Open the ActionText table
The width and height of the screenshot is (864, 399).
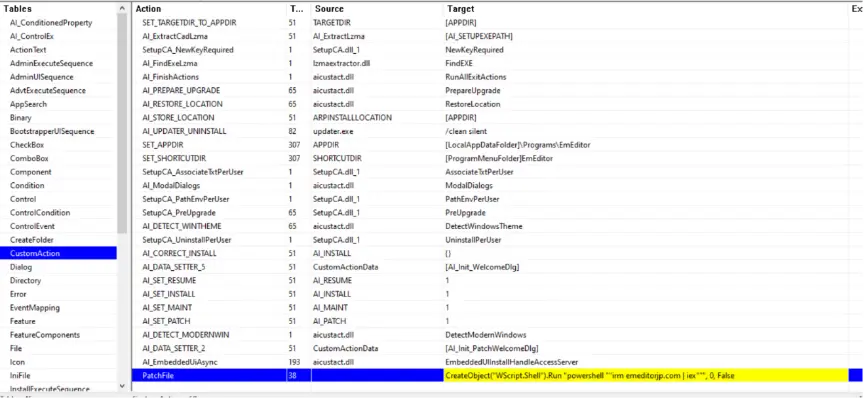coord(28,50)
